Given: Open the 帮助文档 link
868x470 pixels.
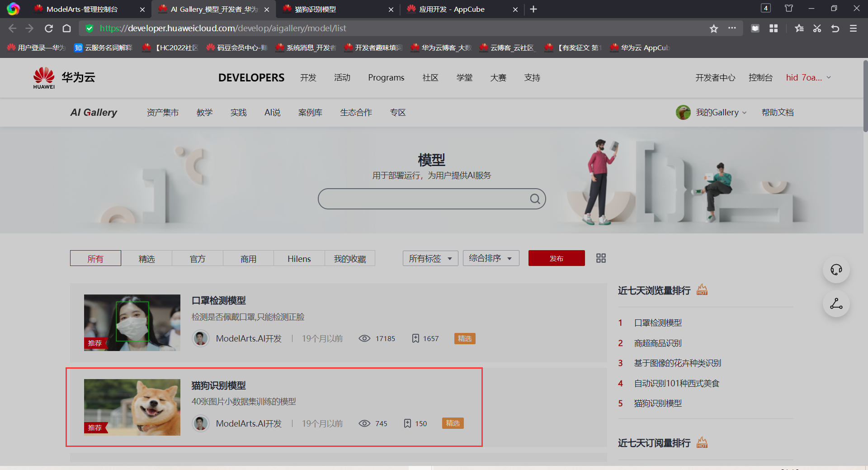Looking at the screenshot, I should click(778, 113).
